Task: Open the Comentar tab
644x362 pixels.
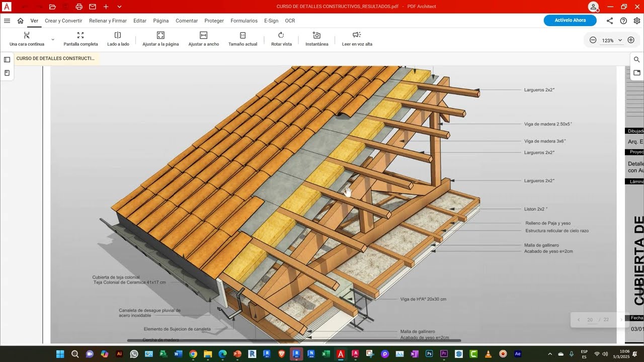Action: click(x=187, y=21)
